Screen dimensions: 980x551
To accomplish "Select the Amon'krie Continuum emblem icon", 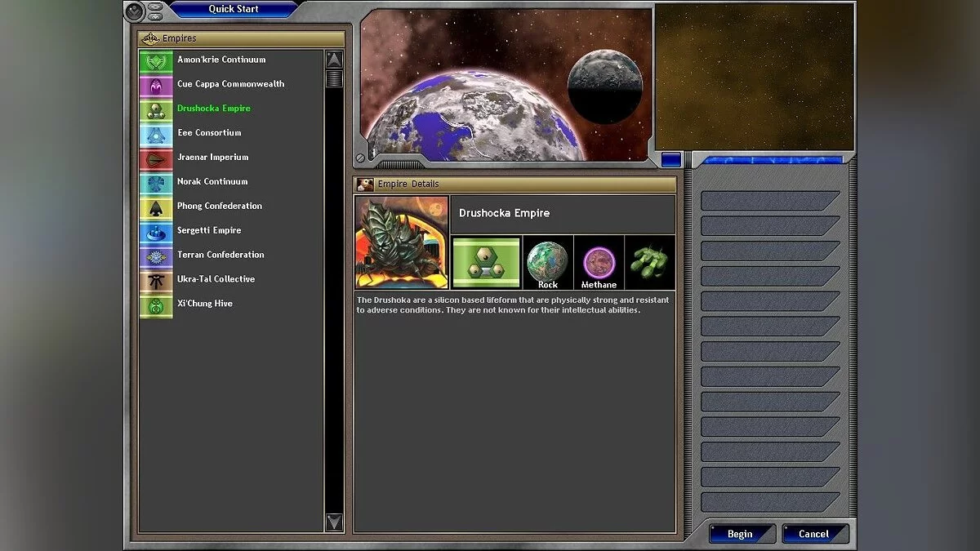I will tap(156, 60).
